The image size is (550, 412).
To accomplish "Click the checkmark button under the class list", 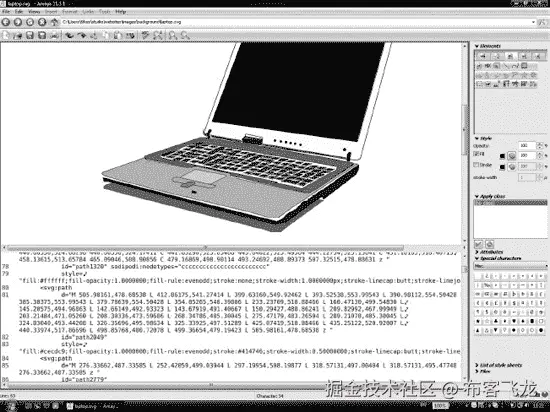I will click(478, 244).
